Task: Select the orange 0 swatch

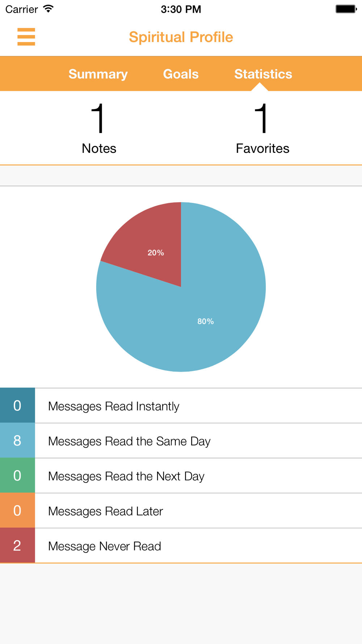Action: [17, 510]
